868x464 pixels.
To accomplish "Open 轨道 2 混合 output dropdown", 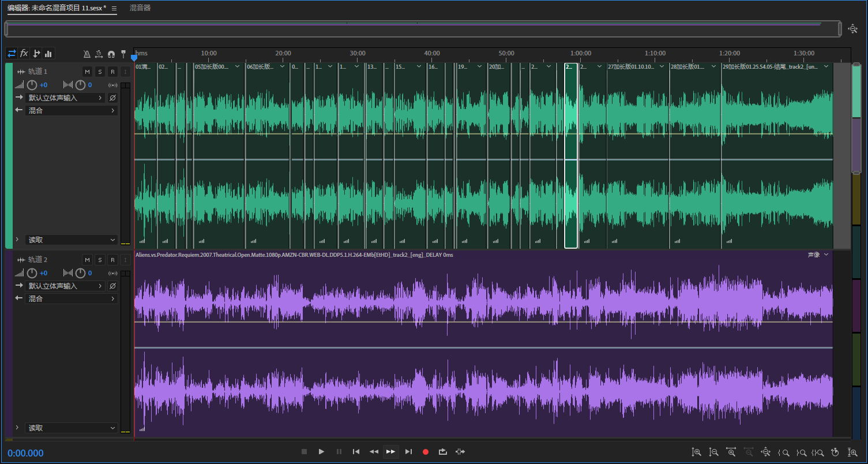I will (71, 299).
